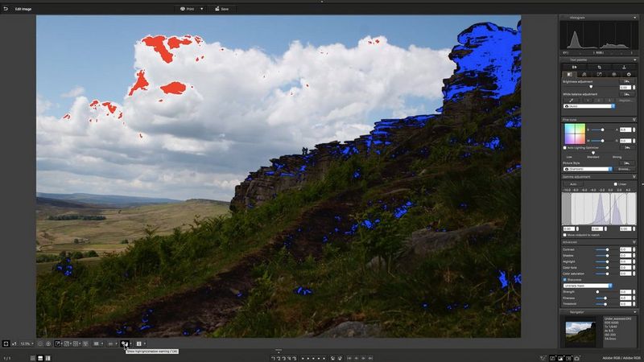Adjust the Brightness adjustment slider handle

click(x=591, y=87)
